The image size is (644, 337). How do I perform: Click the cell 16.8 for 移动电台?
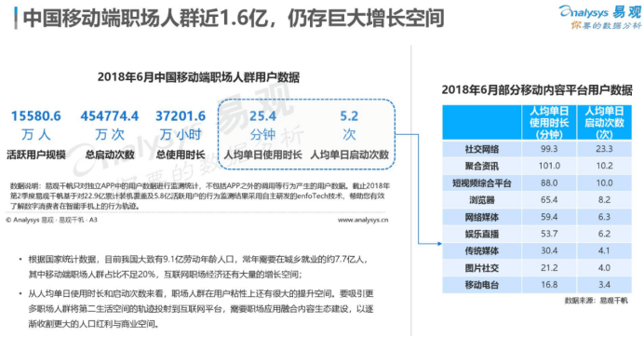tap(549, 284)
